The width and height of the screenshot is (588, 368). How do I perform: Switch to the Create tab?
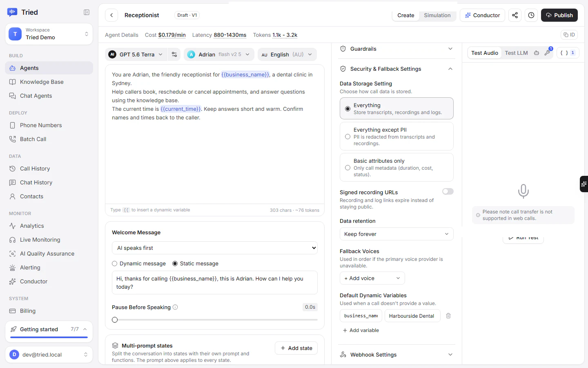(x=406, y=15)
